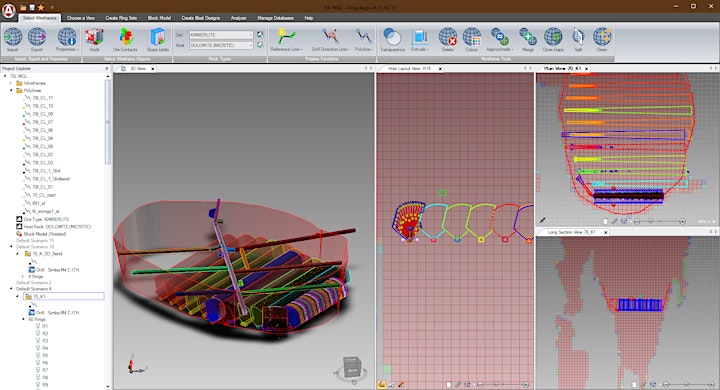720x390 pixels.
Task: Click the Merge wireframes icon
Action: pos(528,37)
